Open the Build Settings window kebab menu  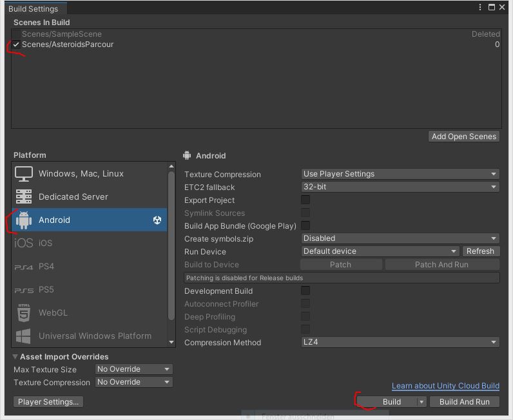(480, 8)
